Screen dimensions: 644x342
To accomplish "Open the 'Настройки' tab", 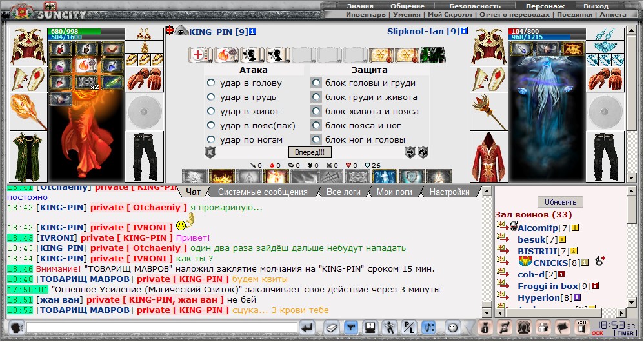I will [449, 192].
